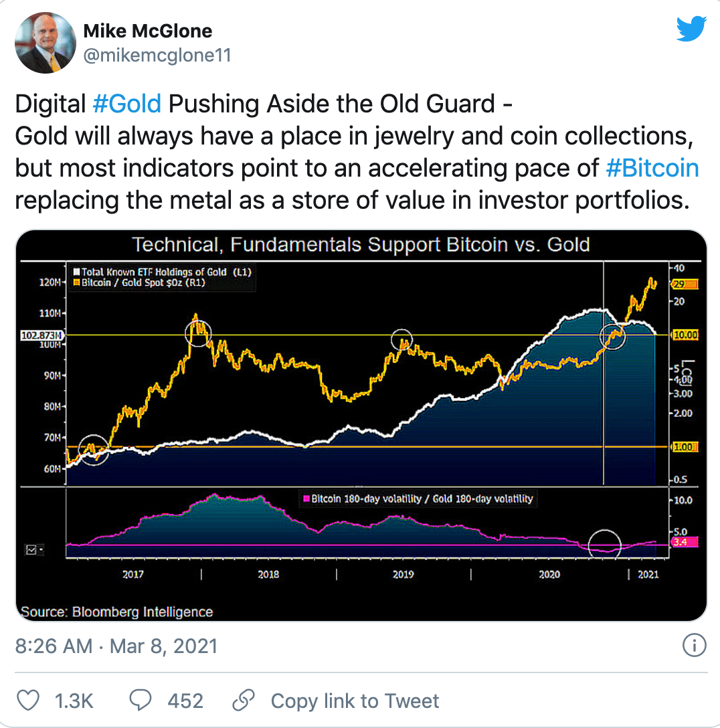Click the white ETF Holdings legend swatch
The image size is (720, 728).
click(77, 272)
